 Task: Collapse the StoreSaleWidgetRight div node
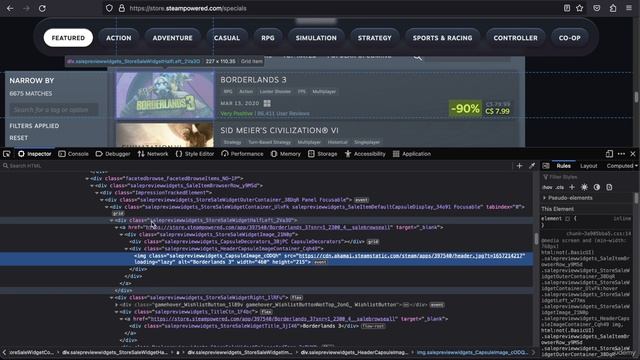(x=111, y=298)
